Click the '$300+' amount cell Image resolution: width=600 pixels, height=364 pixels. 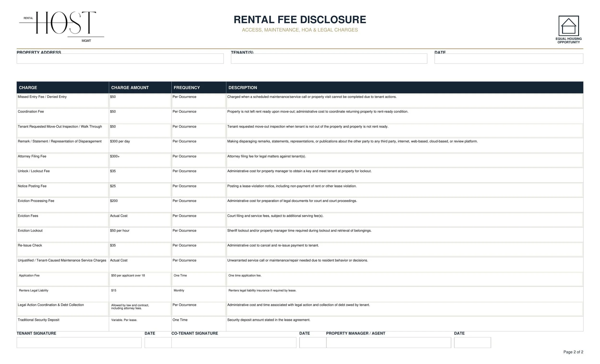coord(140,160)
